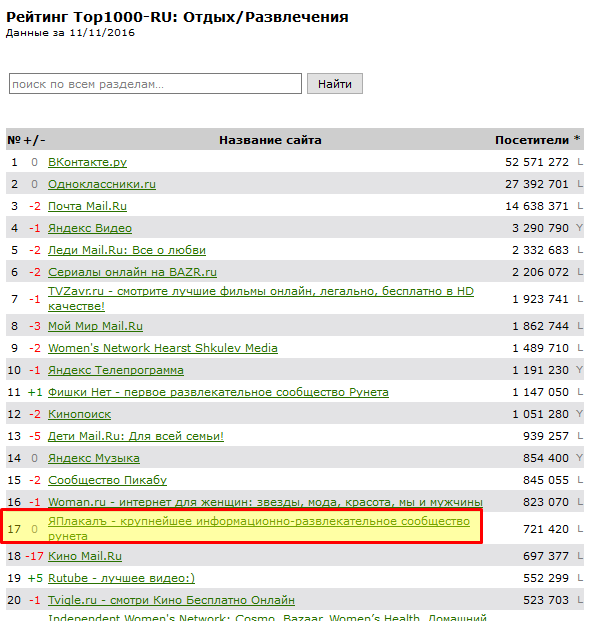Viewport: 594px width, 621px height.
Task: Open the Кинопоиск link
Action: (x=79, y=414)
